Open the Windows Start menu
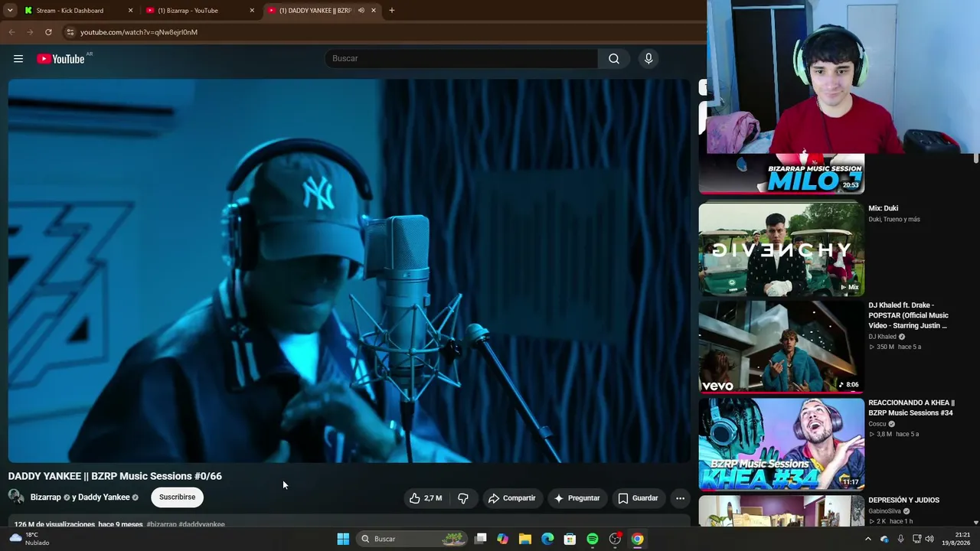The image size is (980, 551). [x=343, y=539]
